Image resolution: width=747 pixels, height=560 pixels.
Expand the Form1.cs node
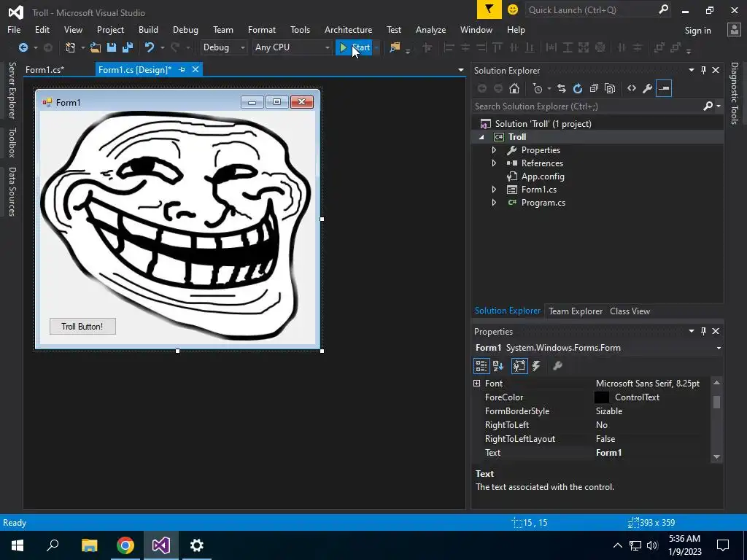[x=494, y=190]
